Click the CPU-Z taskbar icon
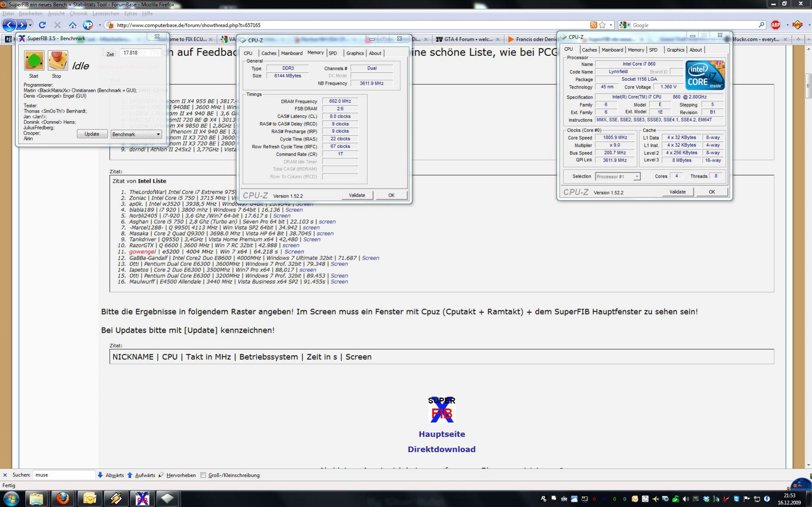The width and height of the screenshot is (812, 507). pos(168,499)
